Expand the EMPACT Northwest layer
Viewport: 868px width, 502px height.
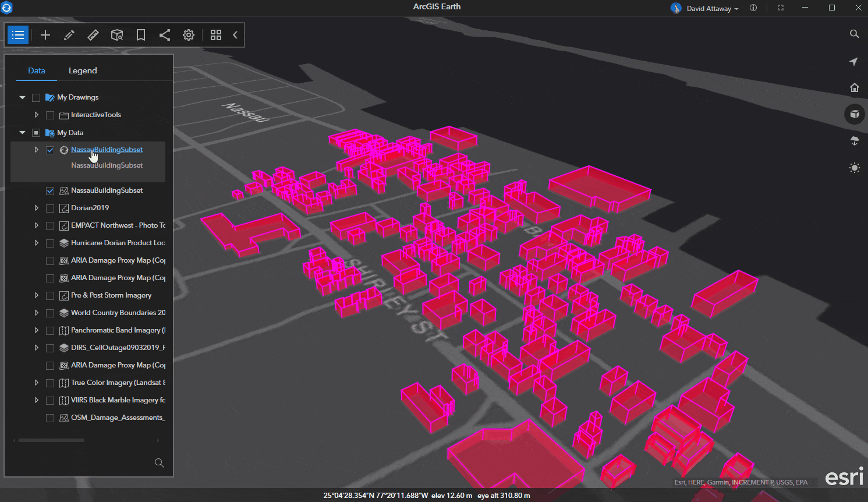[x=36, y=225]
